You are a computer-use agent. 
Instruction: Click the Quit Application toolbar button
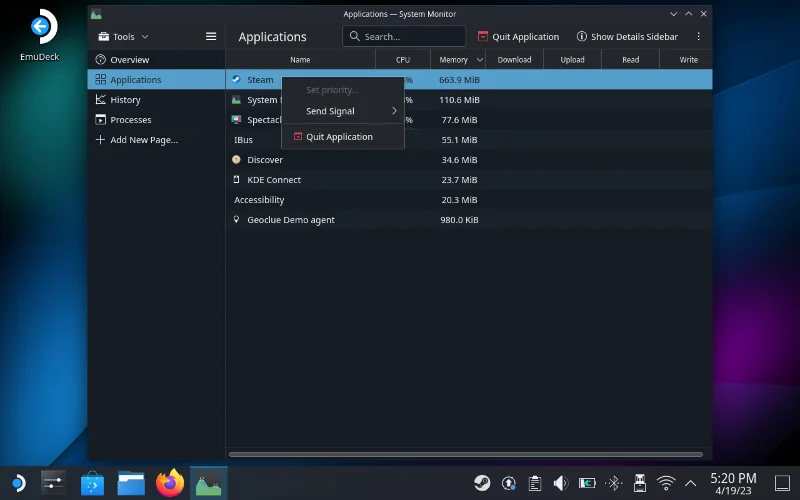point(518,37)
